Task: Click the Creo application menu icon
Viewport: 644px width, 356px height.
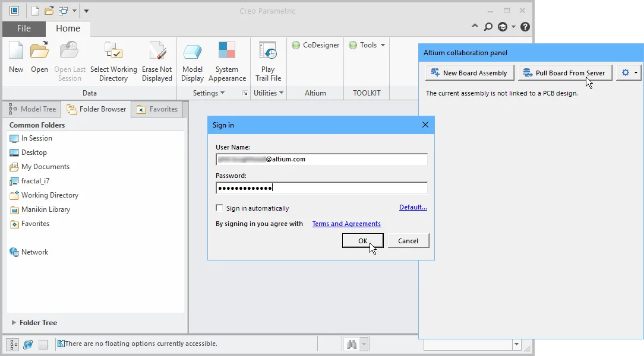Action: (x=14, y=11)
